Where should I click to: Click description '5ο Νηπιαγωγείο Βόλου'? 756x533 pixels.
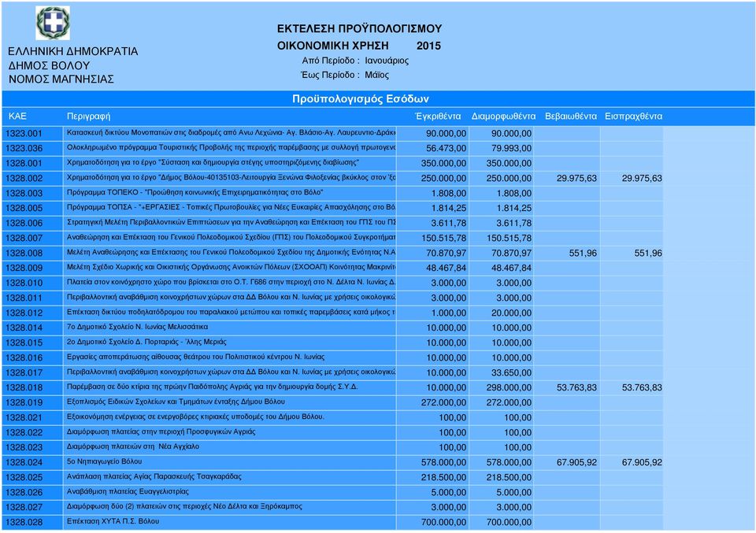104,461
